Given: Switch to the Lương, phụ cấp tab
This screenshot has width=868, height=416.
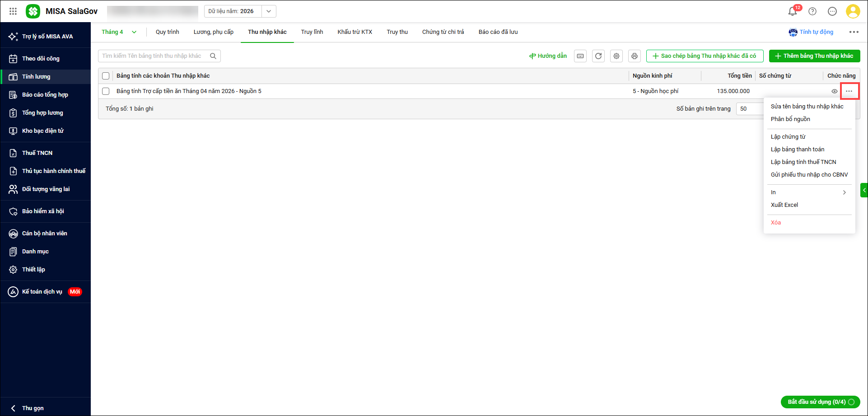Looking at the screenshot, I should 213,32.
